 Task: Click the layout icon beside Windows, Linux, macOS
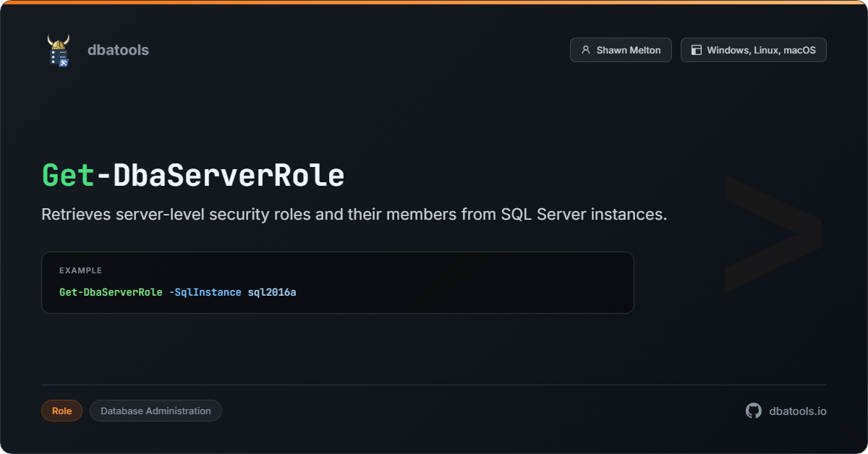pyautogui.click(x=697, y=50)
